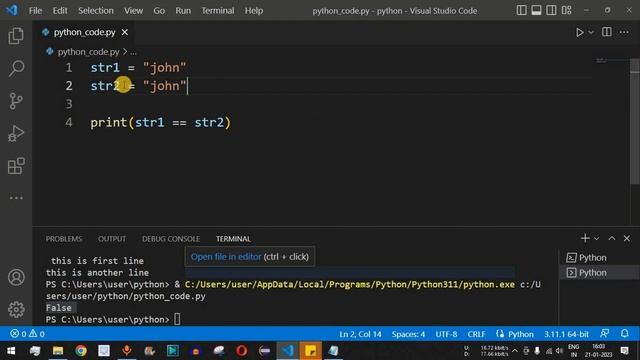Open Customize Layout icon
Viewport: 640px width, 360px height.
[566, 10]
